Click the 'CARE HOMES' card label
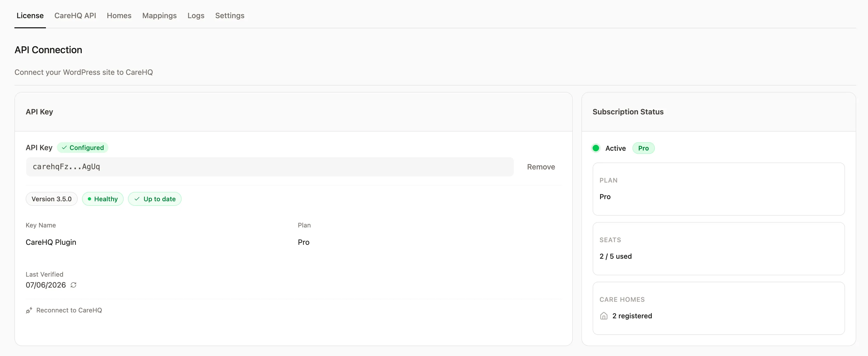Screen dimensions: 868x356 click(622, 300)
